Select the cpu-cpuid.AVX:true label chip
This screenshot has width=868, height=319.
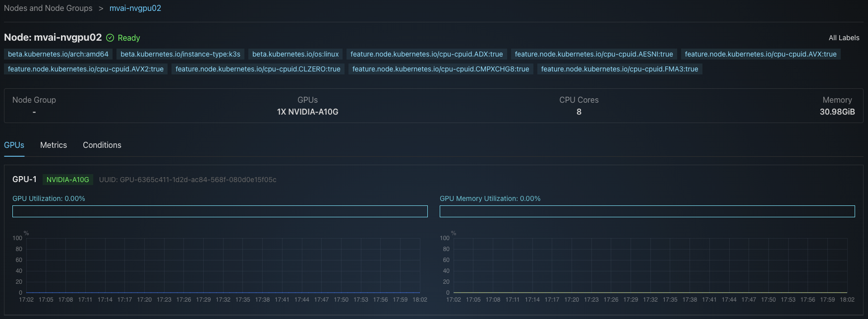point(760,54)
